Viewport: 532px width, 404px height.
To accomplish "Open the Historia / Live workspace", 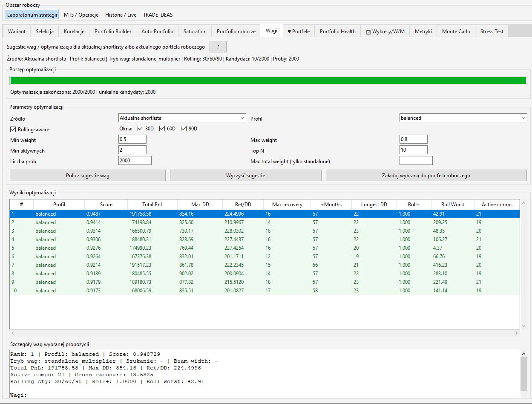I will [x=121, y=15].
